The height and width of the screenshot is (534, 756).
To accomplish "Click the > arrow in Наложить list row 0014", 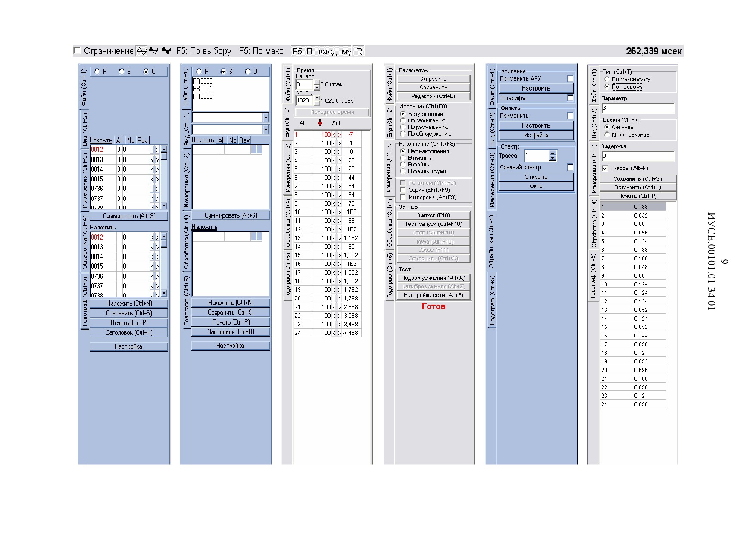I will [x=157, y=256].
